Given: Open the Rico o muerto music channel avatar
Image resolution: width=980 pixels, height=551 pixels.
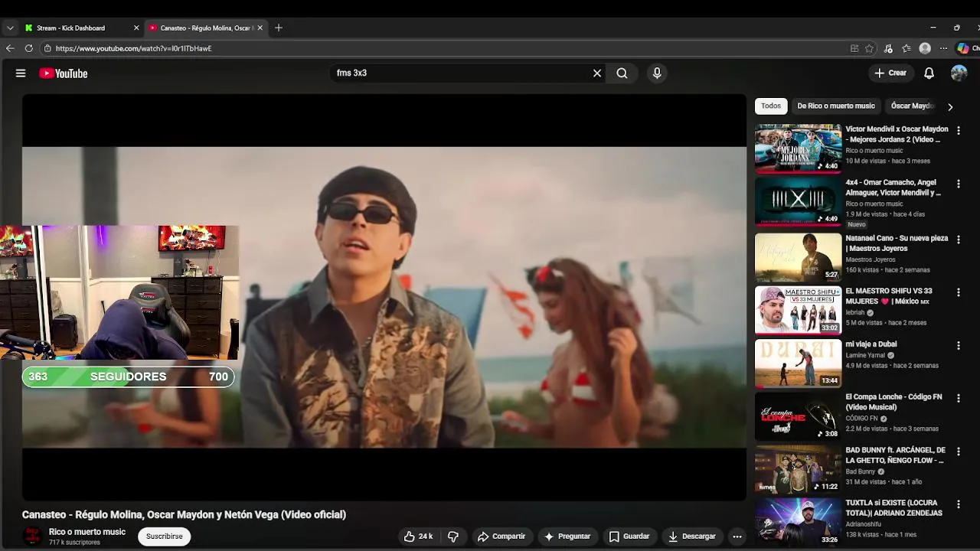Looking at the screenshot, I should (x=32, y=536).
